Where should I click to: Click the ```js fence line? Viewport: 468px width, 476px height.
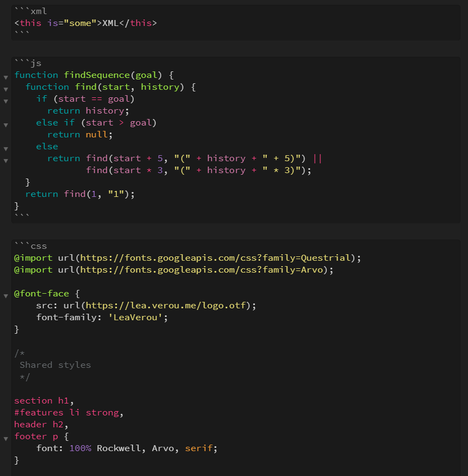coord(28,63)
